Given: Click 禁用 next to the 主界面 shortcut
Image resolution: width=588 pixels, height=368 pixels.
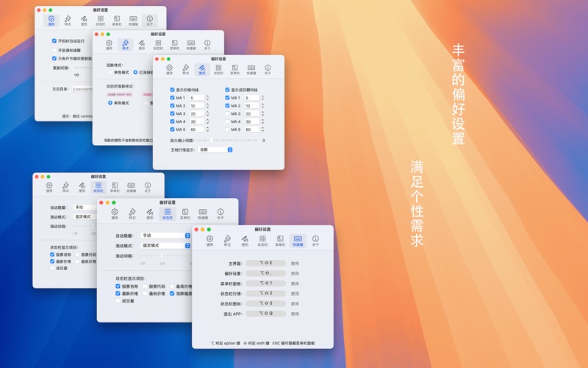Looking at the screenshot, I should (295, 263).
